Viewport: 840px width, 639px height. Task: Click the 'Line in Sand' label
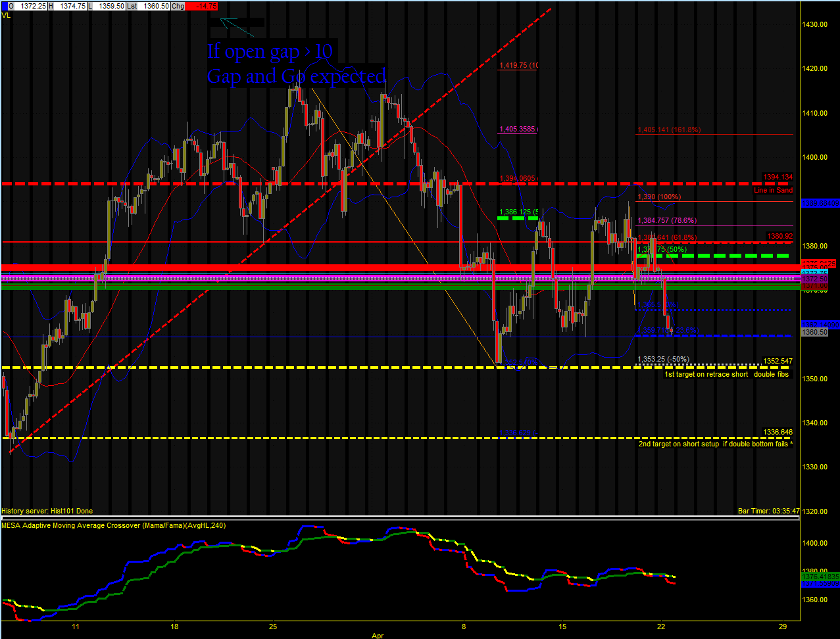click(x=774, y=190)
